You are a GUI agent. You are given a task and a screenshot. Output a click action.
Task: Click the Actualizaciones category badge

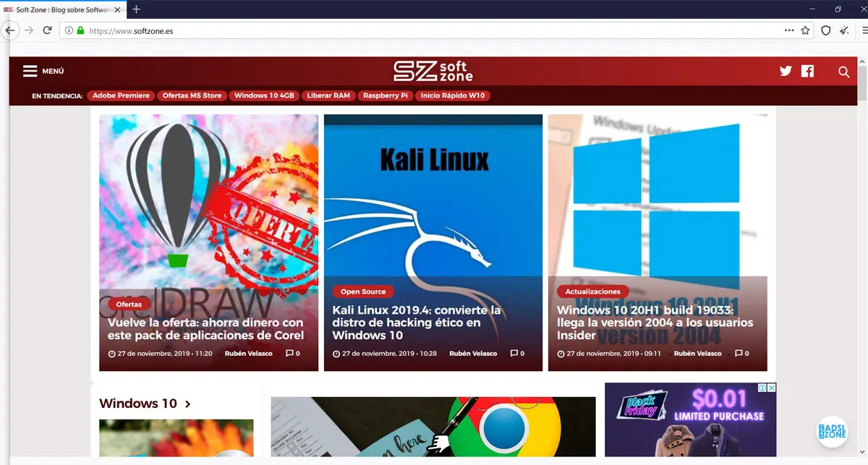[x=592, y=291]
